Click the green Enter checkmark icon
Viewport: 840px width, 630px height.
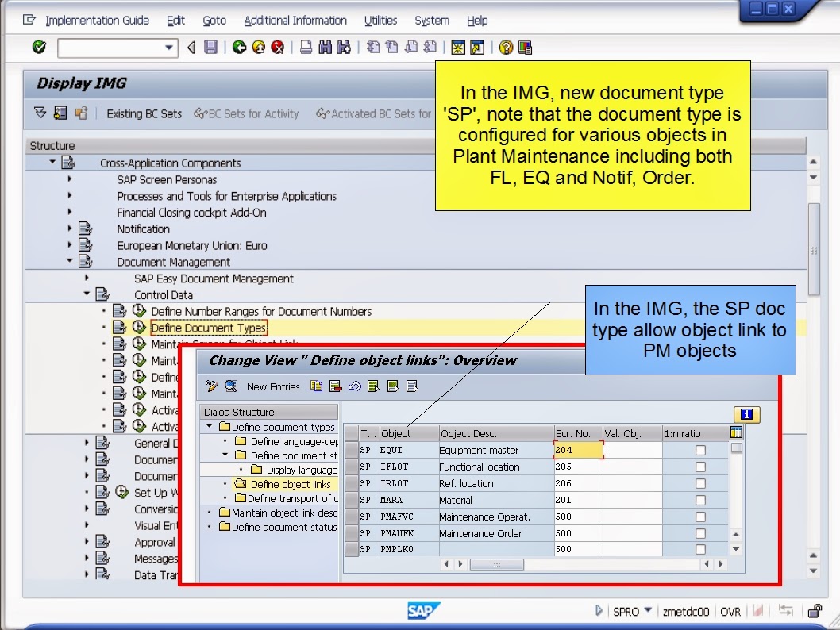coord(37,47)
